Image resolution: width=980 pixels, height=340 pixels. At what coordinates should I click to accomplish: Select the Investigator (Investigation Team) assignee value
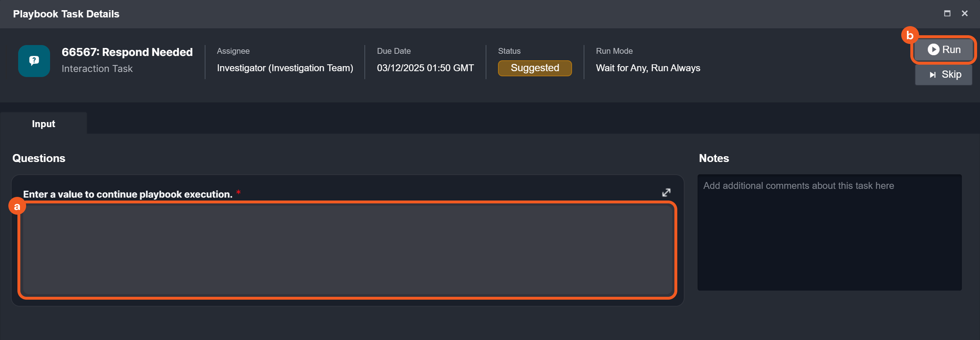pos(285,68)
